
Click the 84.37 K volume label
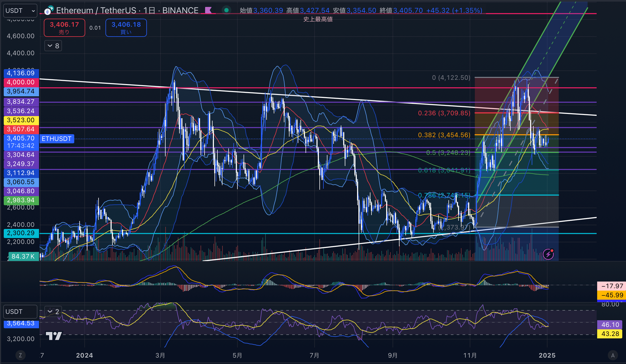(x=24, y=256)
